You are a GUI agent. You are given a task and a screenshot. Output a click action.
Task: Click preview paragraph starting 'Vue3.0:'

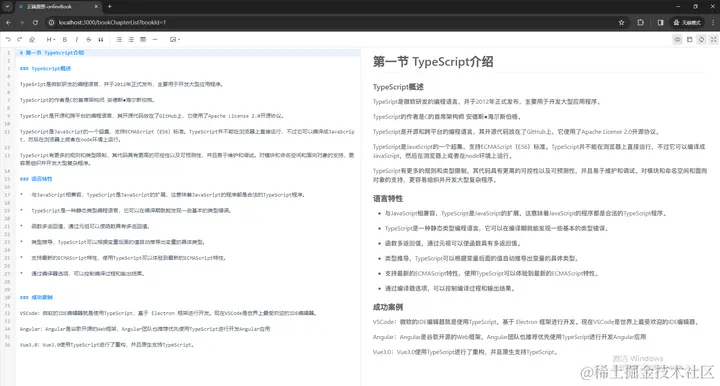click(x=465, y=352)
